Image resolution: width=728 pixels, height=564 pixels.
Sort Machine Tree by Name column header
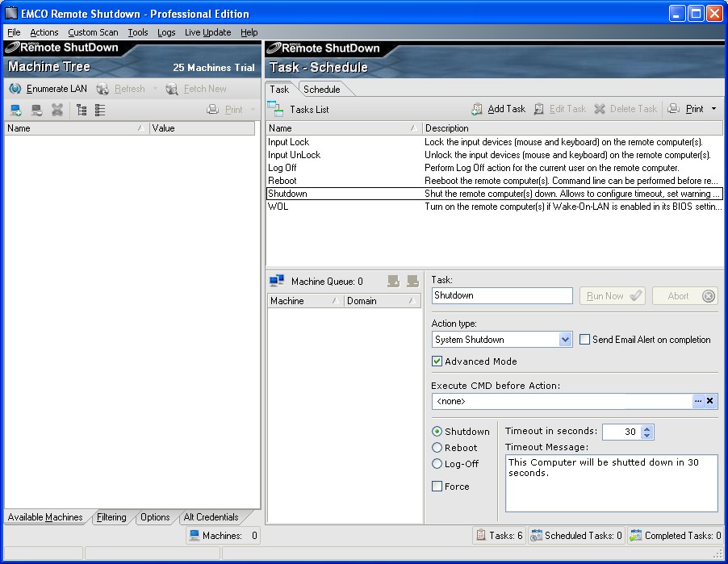click(77, 128)
